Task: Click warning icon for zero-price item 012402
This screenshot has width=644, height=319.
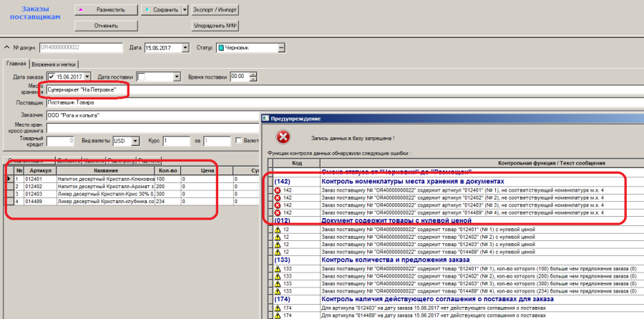Action: tap(277, 237)
